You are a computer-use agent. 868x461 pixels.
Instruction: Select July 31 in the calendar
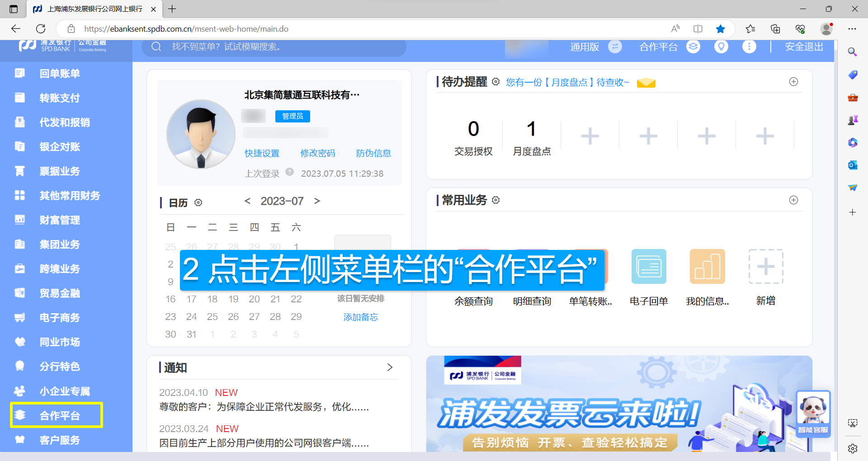pos(191,334)
